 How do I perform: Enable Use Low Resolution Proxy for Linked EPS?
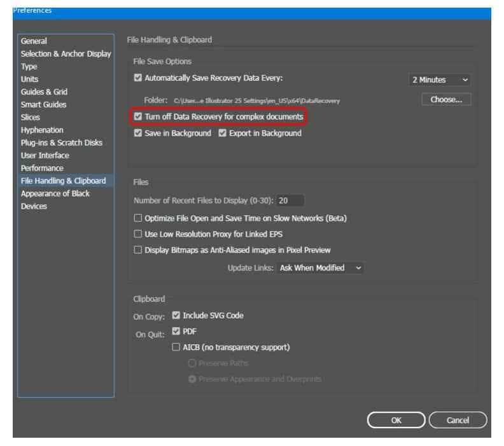pos(138,234)
